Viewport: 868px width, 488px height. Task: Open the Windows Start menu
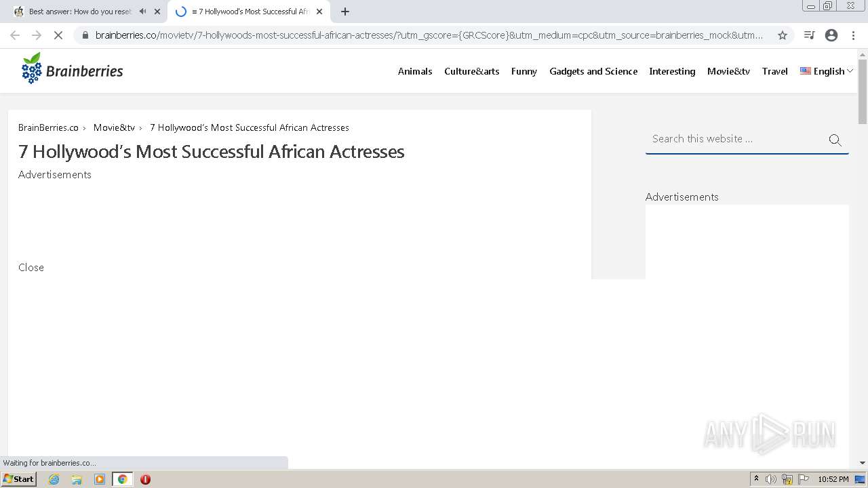point(18,479)
